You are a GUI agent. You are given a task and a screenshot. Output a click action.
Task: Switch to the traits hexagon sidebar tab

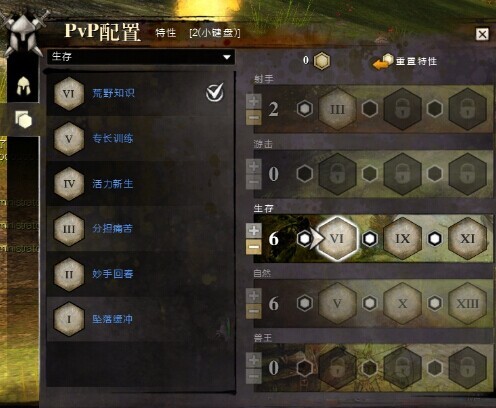point(23,119)
